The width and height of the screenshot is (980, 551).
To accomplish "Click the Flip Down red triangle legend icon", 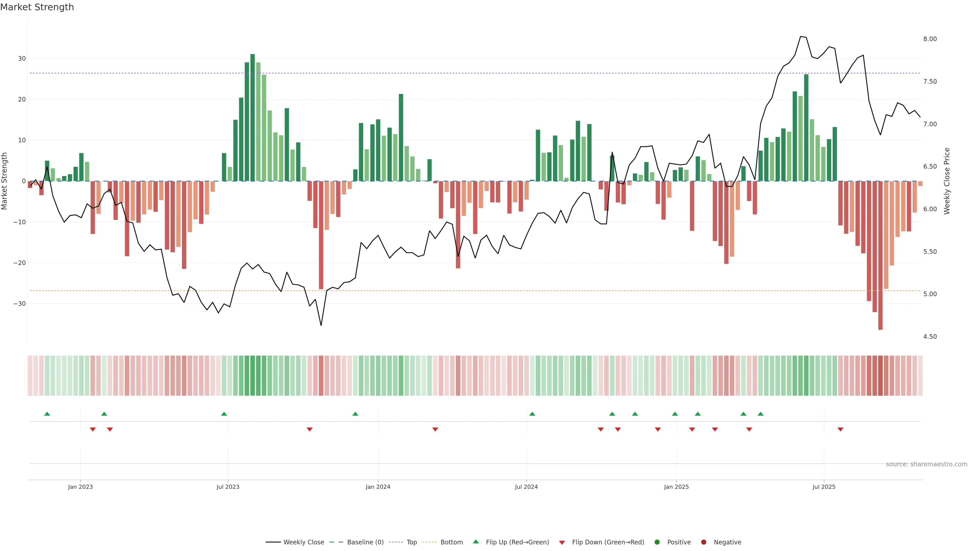I will pyautogui.click(x=562, y=542).
